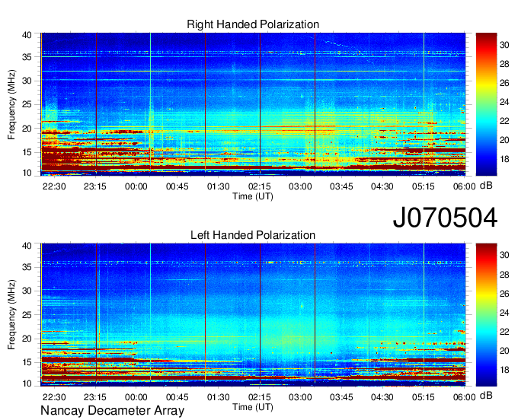
Task: Click the "03:45" tick under the Left Handed plot
Action: 341,397
